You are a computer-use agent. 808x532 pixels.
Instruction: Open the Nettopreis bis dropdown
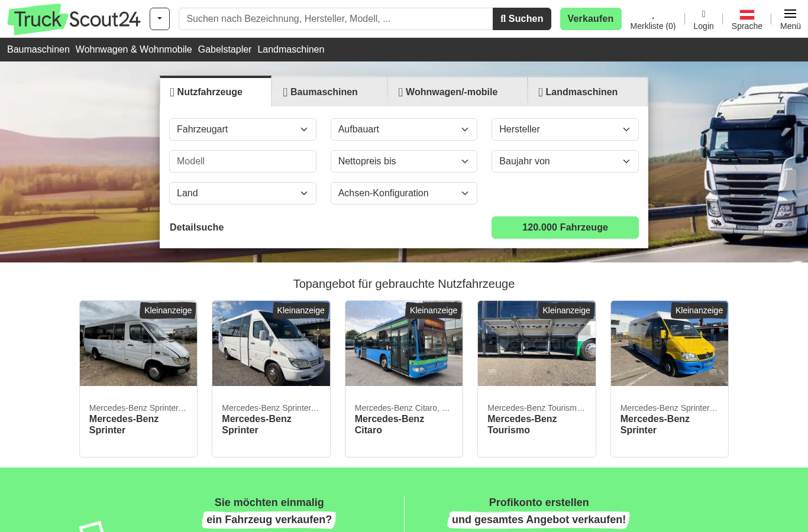404,161
